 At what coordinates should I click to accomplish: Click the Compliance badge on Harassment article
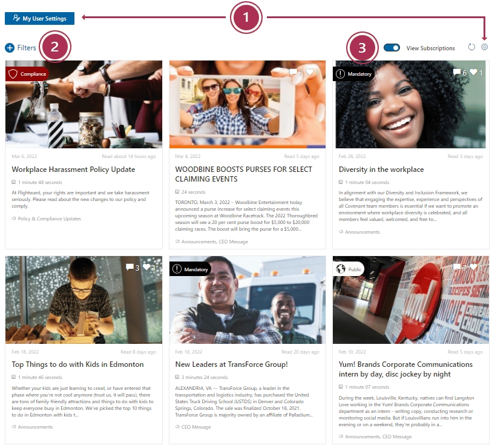pyautogui.click(x=27, y=74)
